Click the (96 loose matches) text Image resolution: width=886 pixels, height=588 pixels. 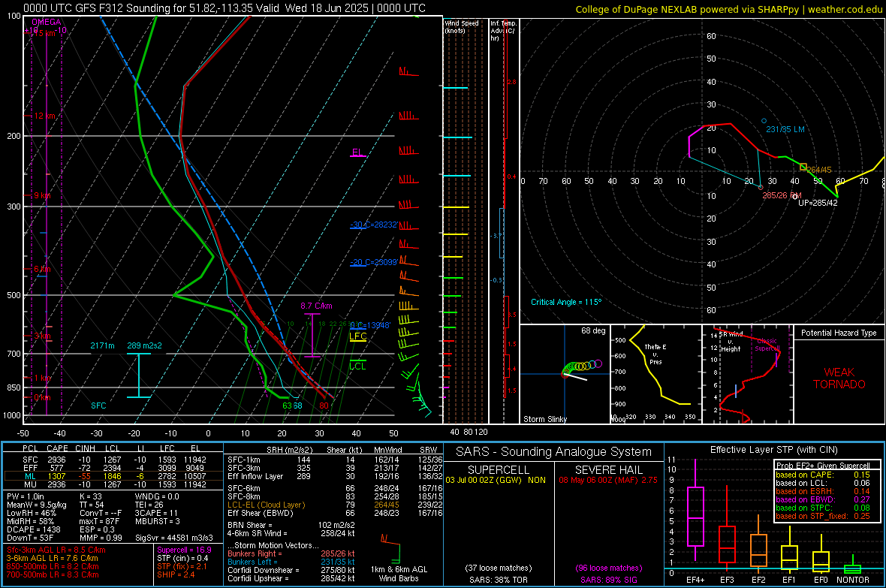pyautogui.click(x=608, y=568)
